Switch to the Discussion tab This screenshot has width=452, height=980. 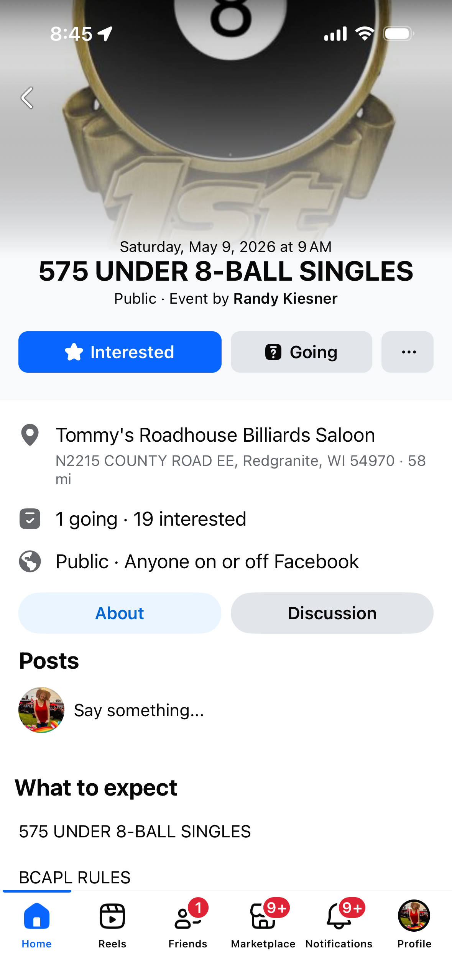click(x=332, y=613)
